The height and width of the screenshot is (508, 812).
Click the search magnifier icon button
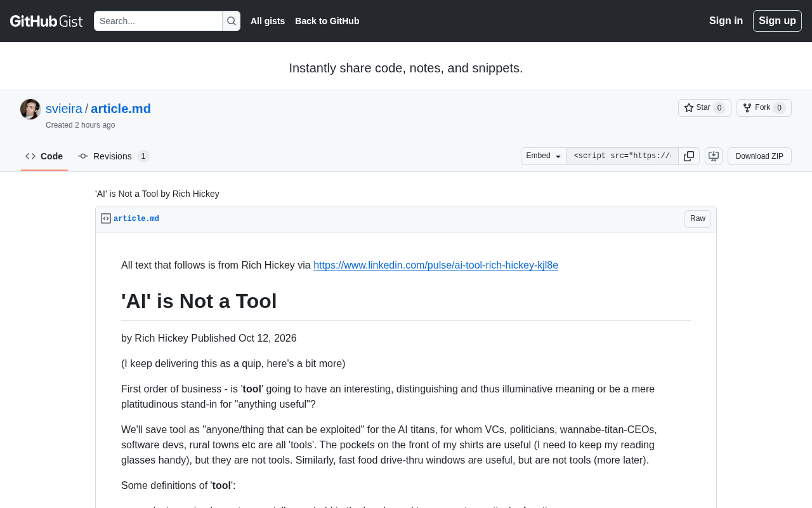pos(232,21)
